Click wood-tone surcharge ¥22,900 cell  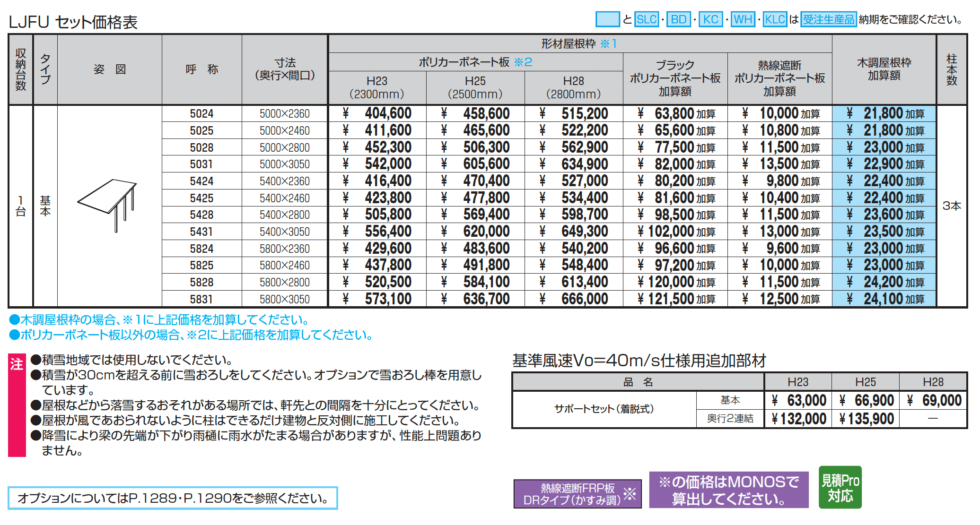(884, 164)
